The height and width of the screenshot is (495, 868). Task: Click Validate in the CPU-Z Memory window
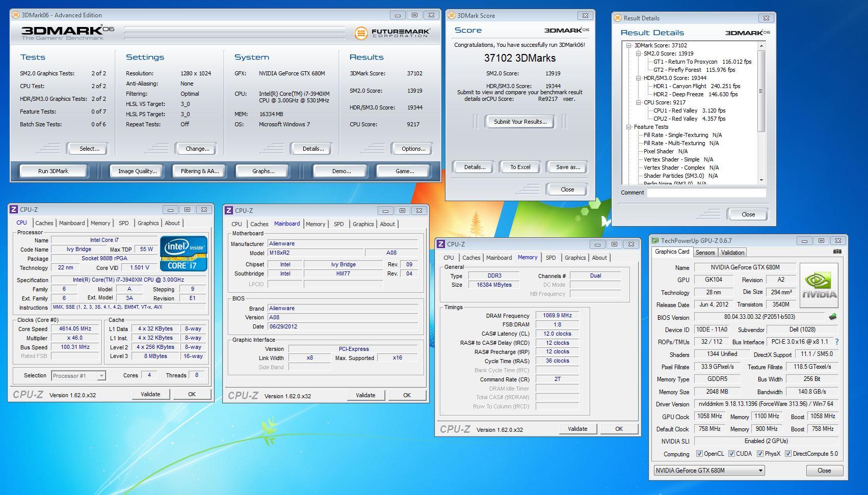coord(577,429)
